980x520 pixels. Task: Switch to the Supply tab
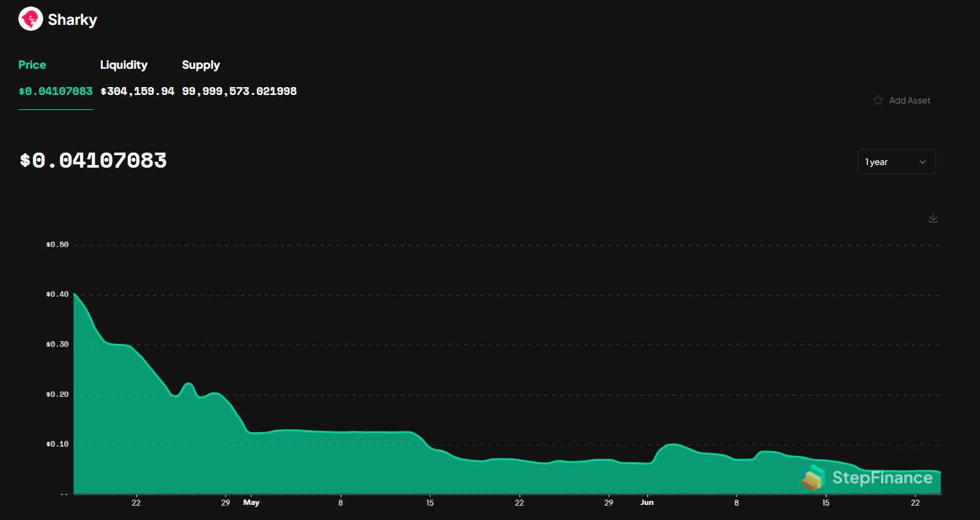pos(200,65)
